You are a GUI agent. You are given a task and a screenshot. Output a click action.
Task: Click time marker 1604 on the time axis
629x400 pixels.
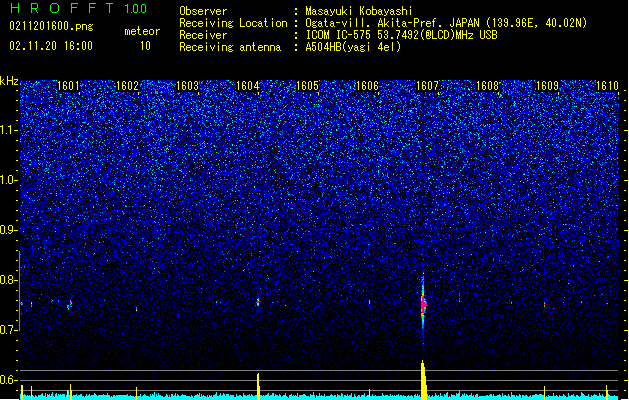coord(248,86)
